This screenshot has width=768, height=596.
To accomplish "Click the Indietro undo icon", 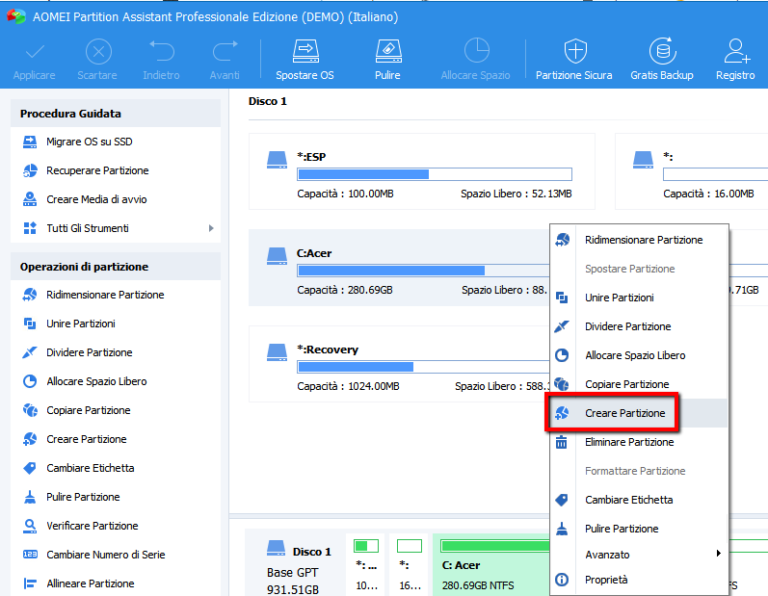I will coord(162,51).
